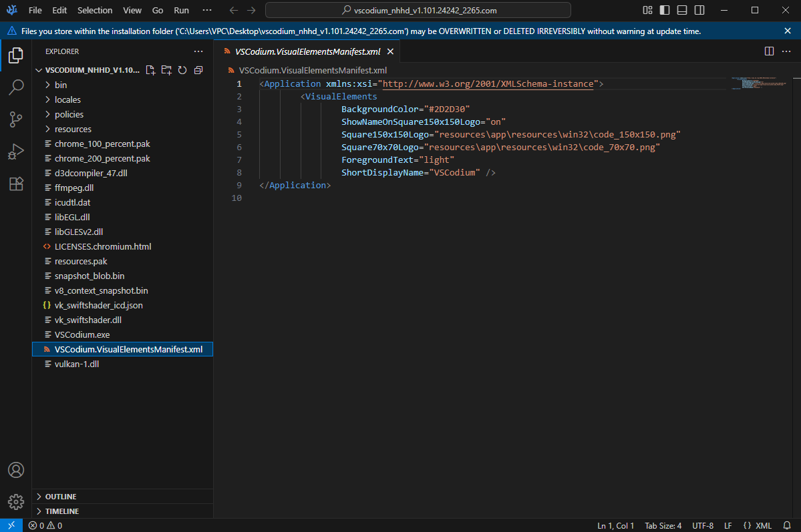Open the Selection menu
This screenshot has width=801, height=532.
[x=95, y=11]
